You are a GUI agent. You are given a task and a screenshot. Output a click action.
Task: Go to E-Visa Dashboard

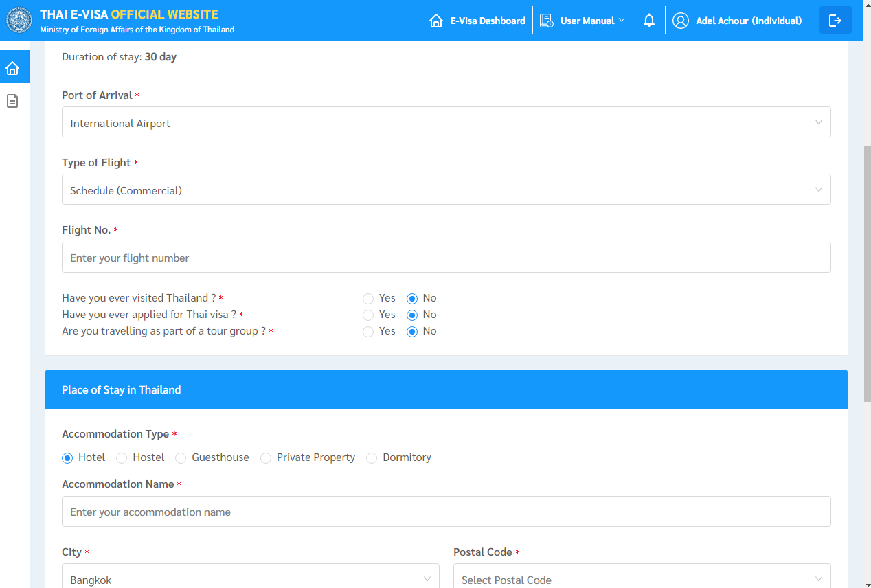click(487, 21)
